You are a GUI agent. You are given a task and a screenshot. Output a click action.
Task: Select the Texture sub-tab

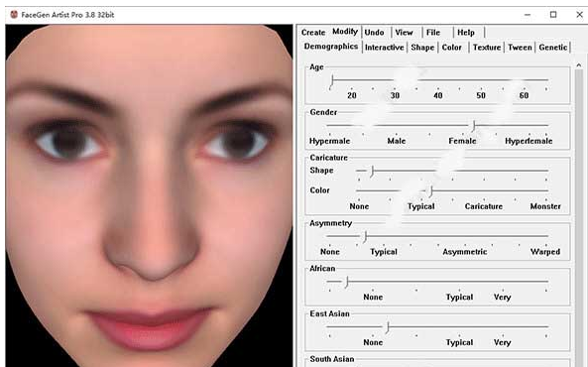point(487,48)
